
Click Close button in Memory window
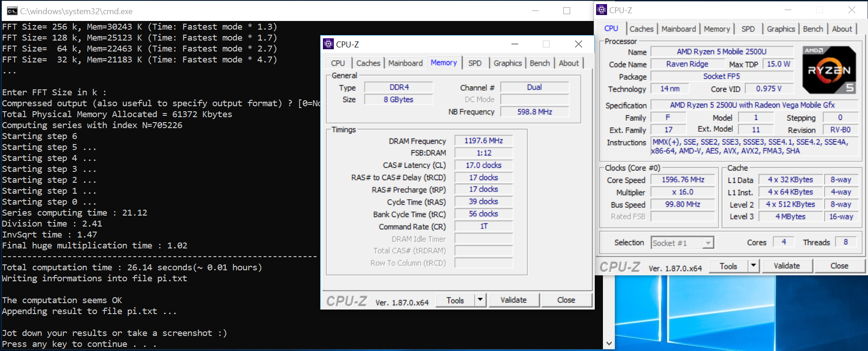click(x=566, y=300)
